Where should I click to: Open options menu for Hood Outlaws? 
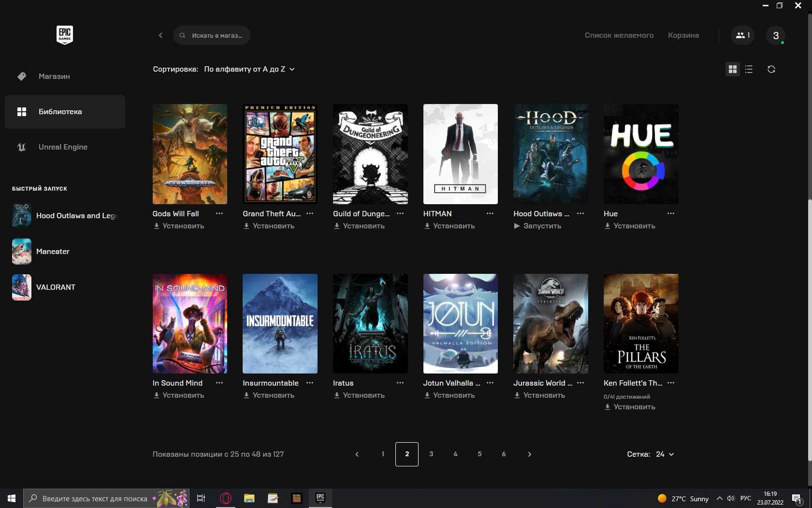coord(580,213)
